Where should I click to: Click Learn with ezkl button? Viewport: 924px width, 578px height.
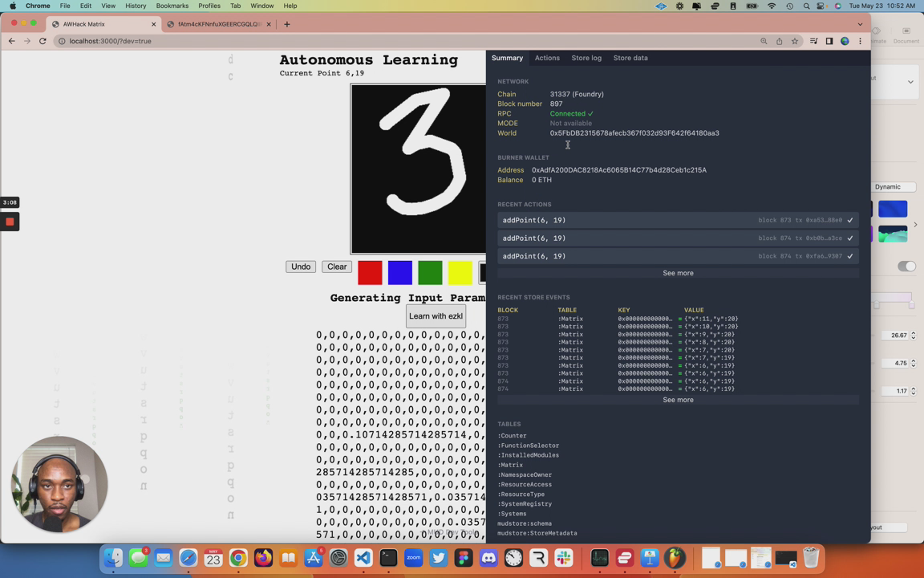436,316
